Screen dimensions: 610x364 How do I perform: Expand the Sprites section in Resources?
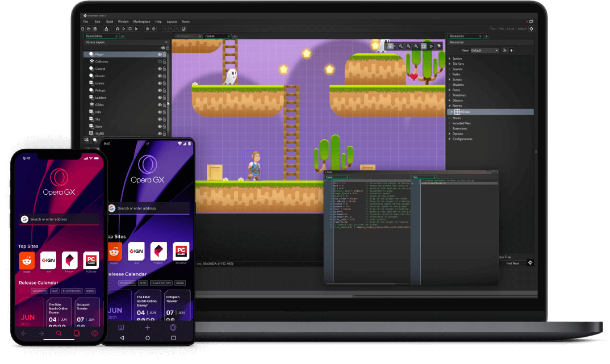click(x=450, y=58)
